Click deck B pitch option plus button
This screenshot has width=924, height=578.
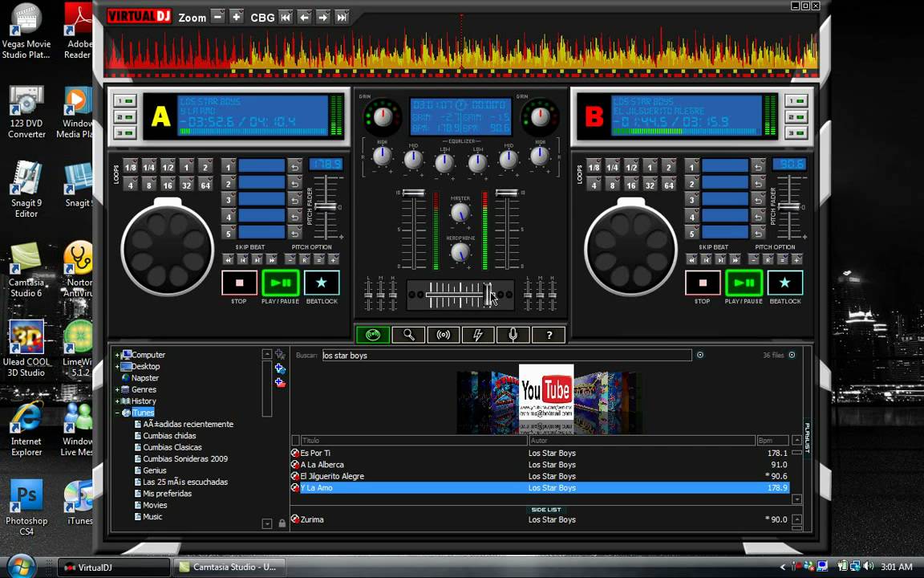(797, 259)
